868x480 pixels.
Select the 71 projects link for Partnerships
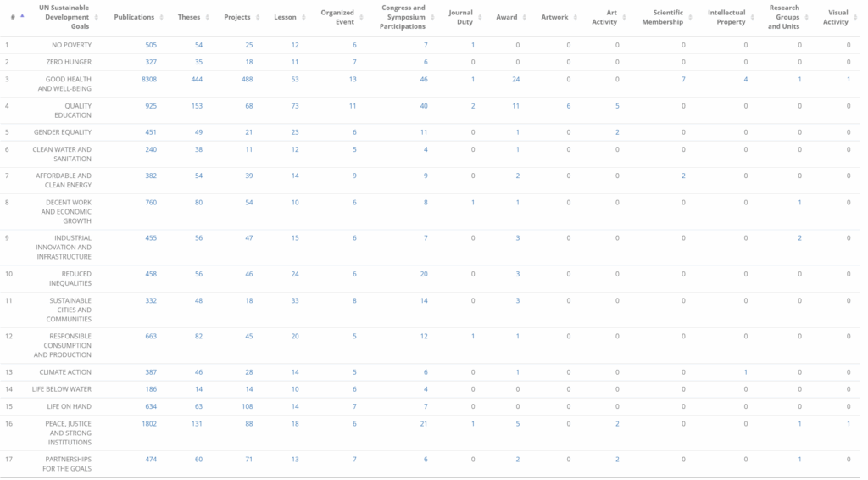(x=249, y=460)
